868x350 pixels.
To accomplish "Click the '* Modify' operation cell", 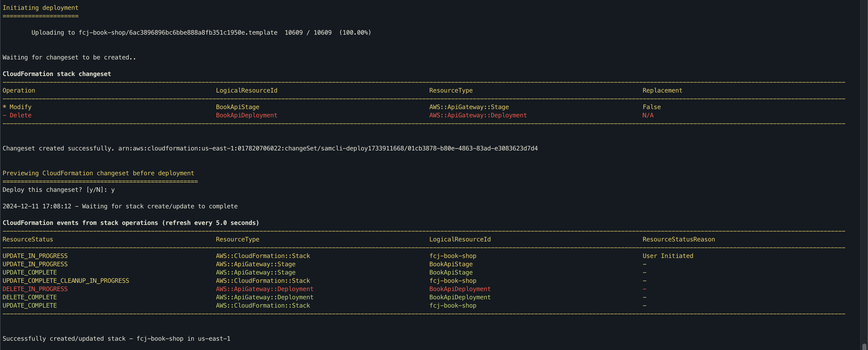I will click(17, 107).
